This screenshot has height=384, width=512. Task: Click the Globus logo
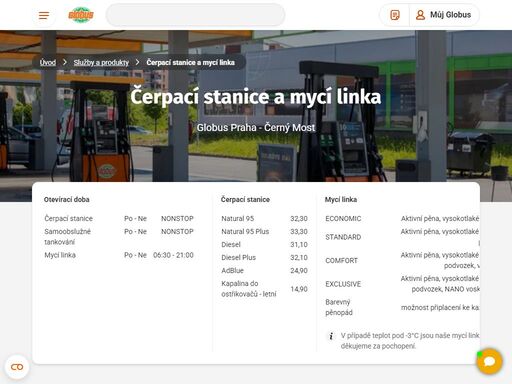(81, 15)
